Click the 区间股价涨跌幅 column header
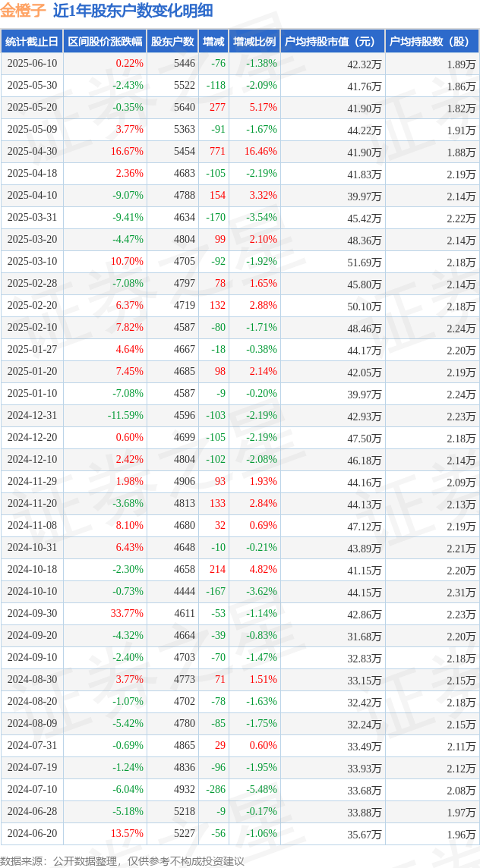 coord(104,42)
